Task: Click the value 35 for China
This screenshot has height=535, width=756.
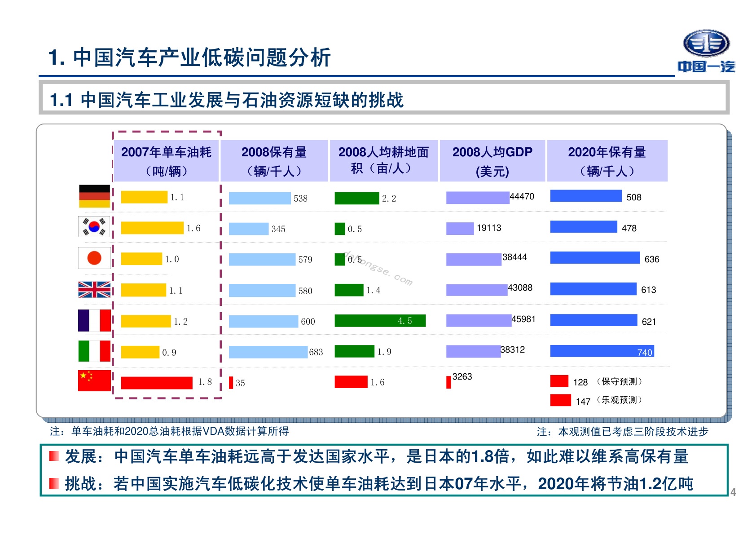Action: click(x=240, y=383)
